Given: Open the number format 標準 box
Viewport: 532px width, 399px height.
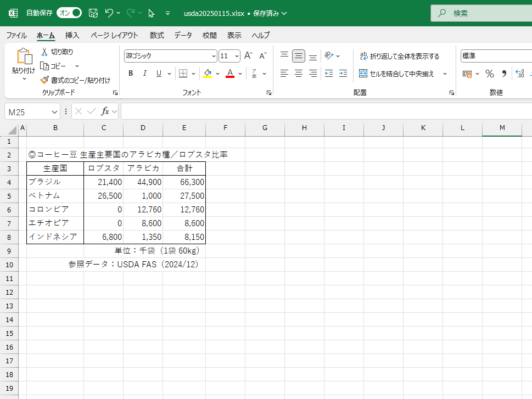Looking at the screenshot, I should [496, 55].
